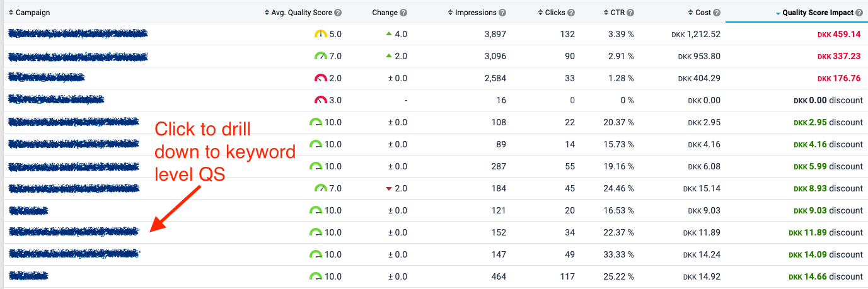The width and height of the screenshot is (868, 289).
Task: Show the CTR column help tooltip icon
Action: 629,13
